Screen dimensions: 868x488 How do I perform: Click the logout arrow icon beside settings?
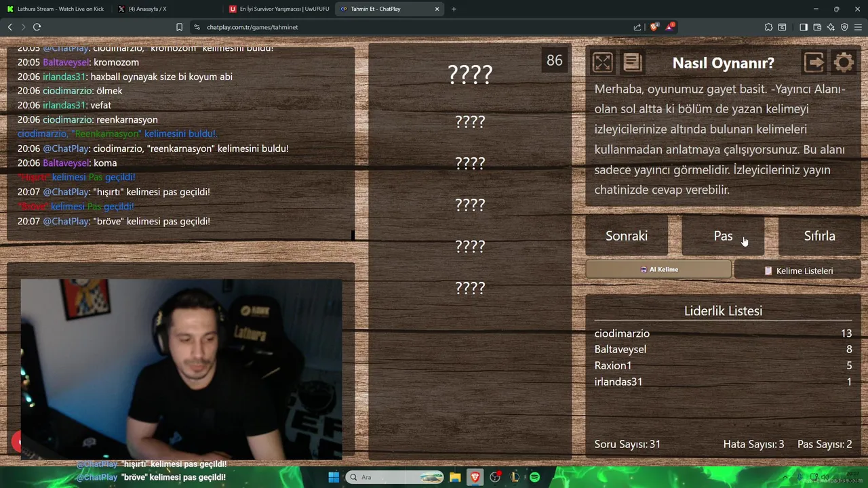point(814,62)
